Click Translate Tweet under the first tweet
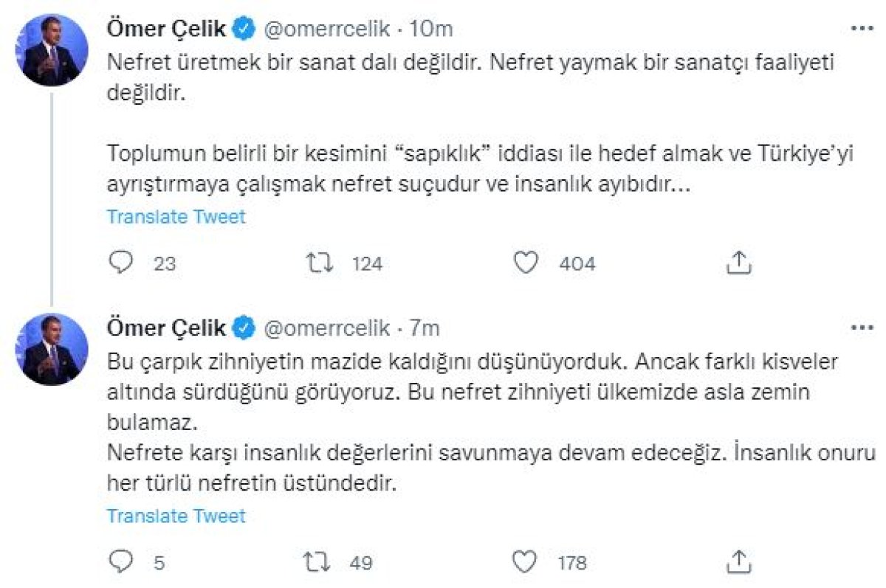This screenshot has height=588, width=886. (176, 217)
